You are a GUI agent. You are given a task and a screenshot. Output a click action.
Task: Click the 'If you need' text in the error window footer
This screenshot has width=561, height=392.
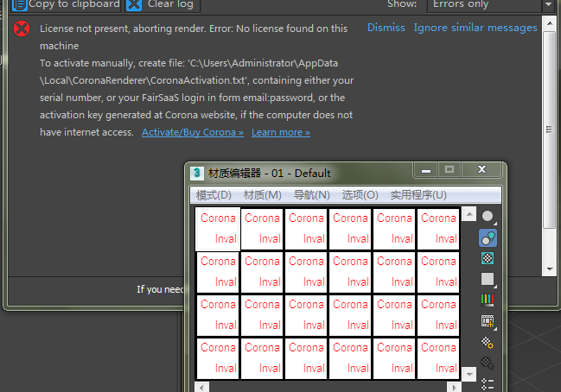(160, 289)
